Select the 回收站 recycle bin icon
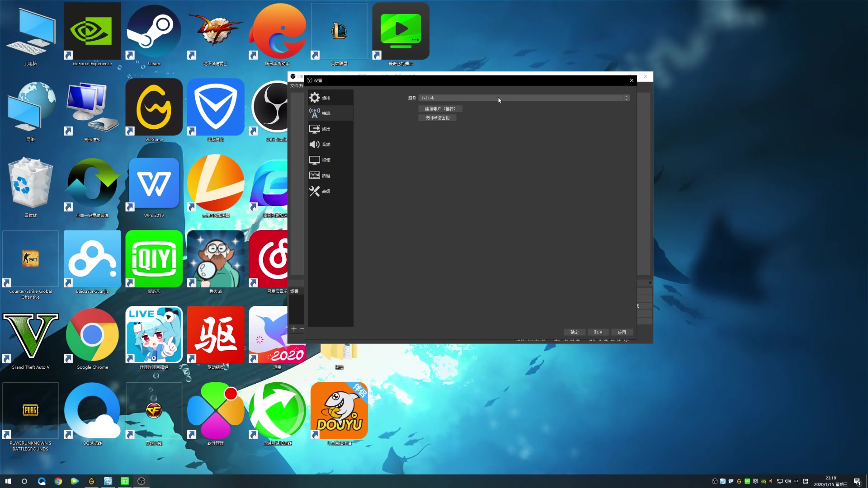Viewport: 868px width, 488px height. pyautogui.click(x=31, y=187)
